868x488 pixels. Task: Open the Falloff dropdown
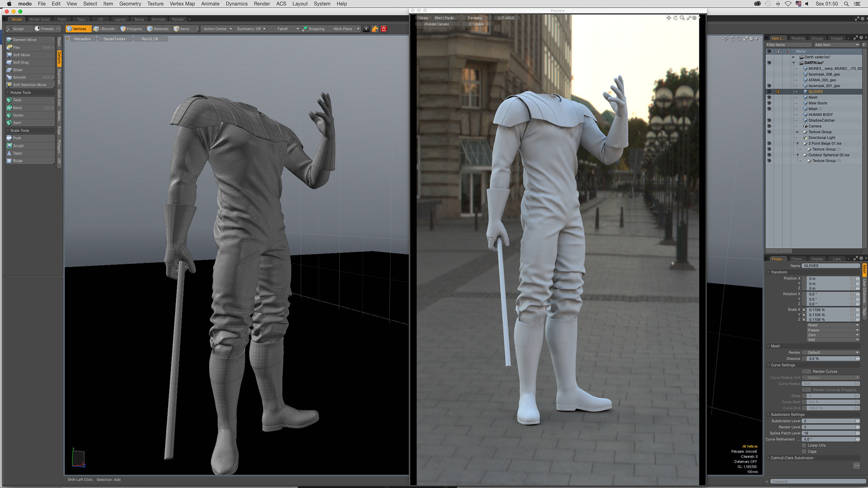[x=285, y=29]
